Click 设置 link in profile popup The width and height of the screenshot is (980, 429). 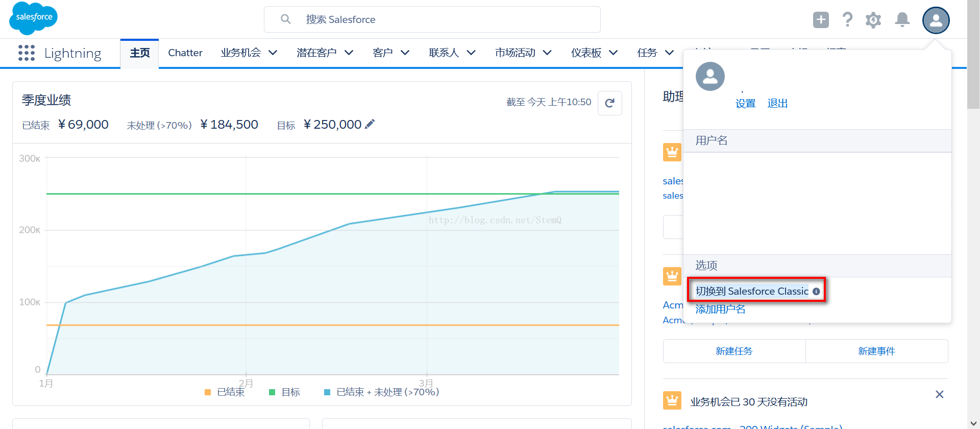coord(746,104)
